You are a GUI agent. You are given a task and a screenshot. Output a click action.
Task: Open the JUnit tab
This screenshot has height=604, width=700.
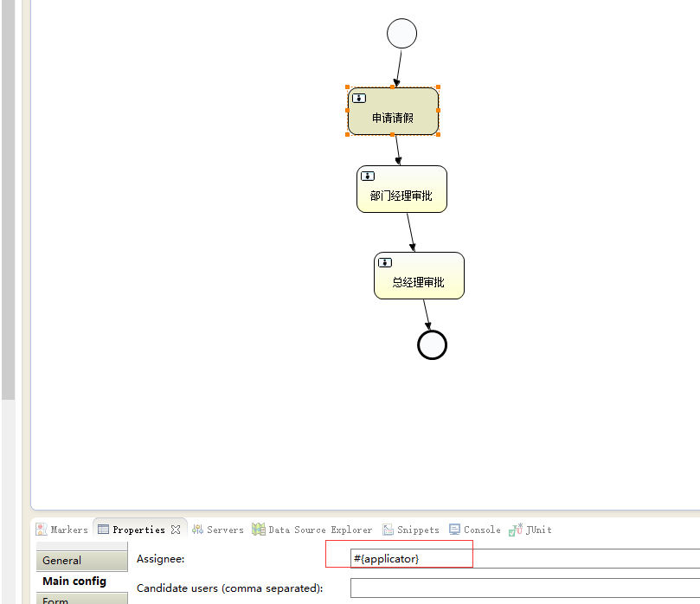(530, 530)
